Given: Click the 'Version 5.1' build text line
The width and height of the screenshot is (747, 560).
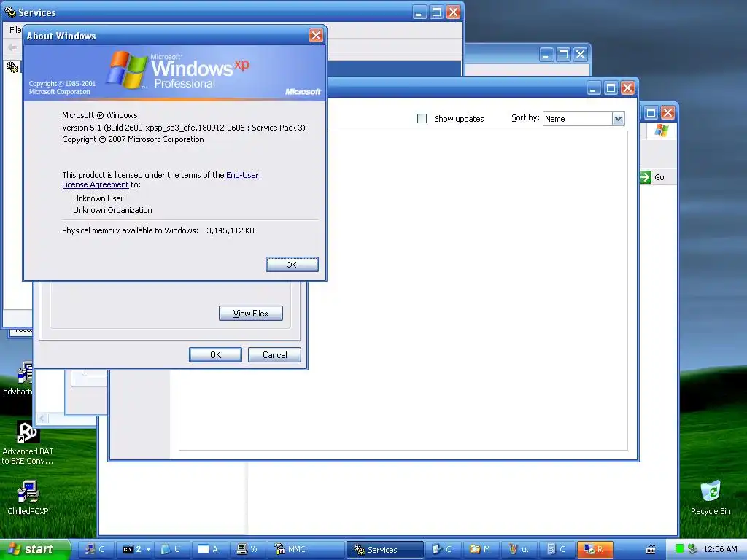Looking at the screenshot, I should pos(183,128).
